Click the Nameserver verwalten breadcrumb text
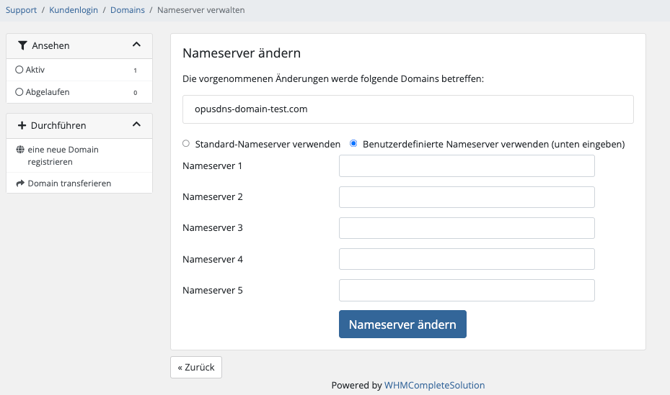The height and width of the screenshot is (395, 670). coord(201,10)
